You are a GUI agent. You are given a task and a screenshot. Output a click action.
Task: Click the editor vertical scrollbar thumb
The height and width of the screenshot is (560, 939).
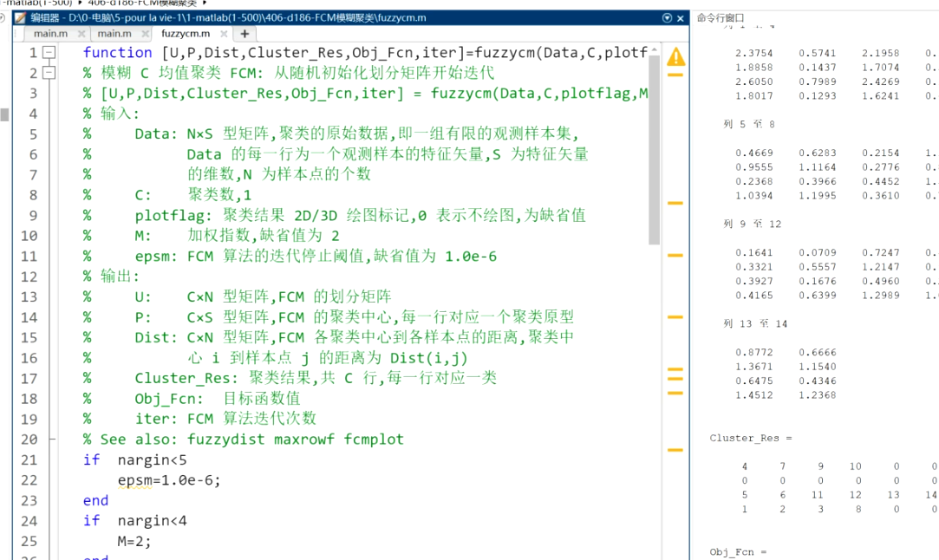coord(654,150)
